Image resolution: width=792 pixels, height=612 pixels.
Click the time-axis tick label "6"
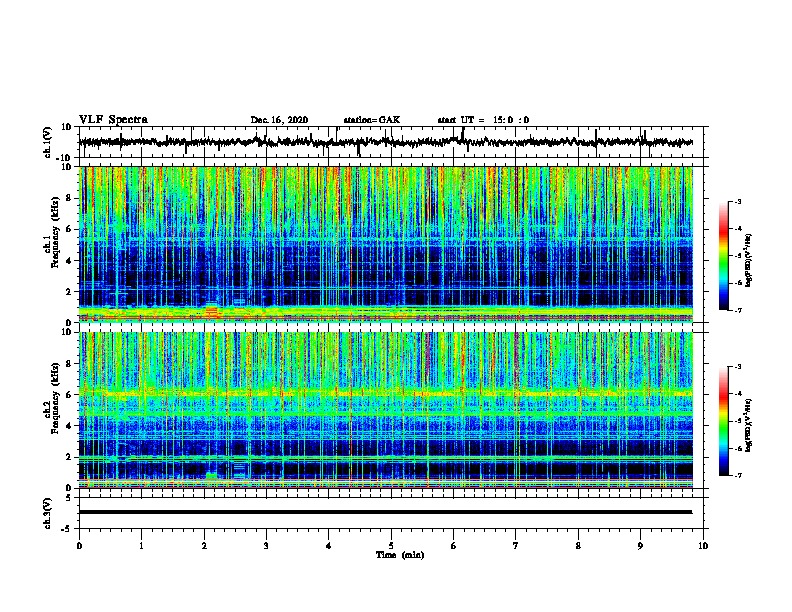(454, 546)
